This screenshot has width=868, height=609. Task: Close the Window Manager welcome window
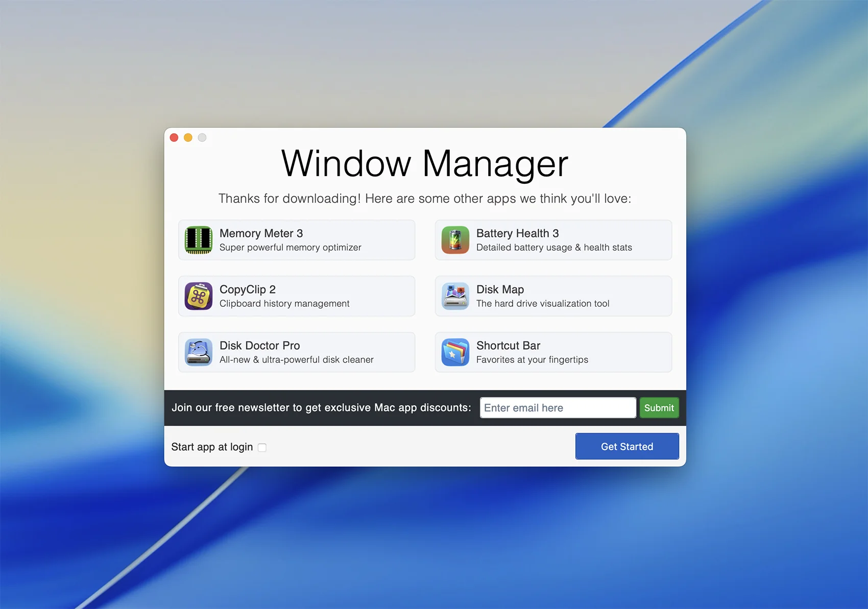click(174, 138)
